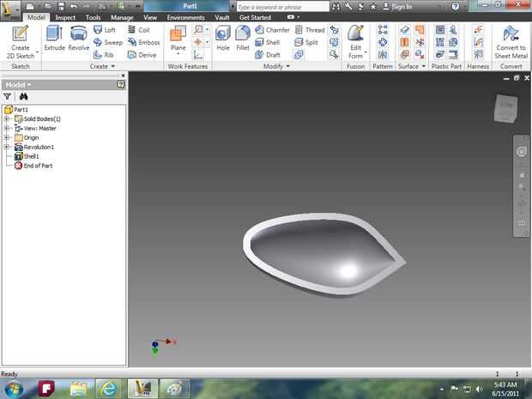Screen dimensions: 532x399
Task: Click the ViewCube in the viewport
Action: click(506, 108)
